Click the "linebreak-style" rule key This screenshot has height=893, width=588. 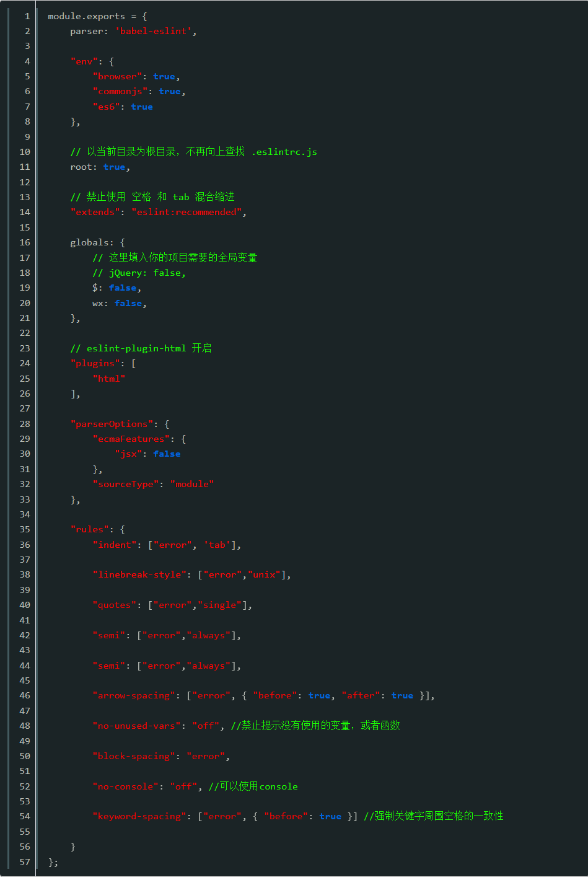[139, 574]
